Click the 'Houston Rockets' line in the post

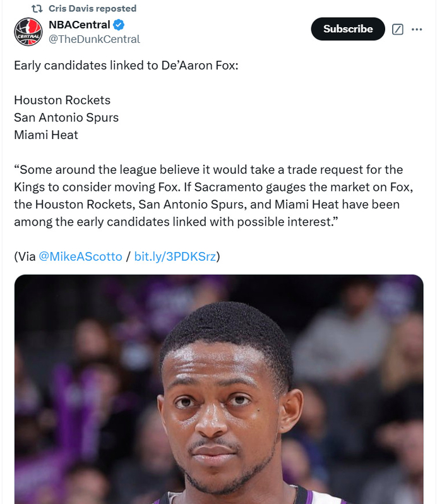point(62,100)
